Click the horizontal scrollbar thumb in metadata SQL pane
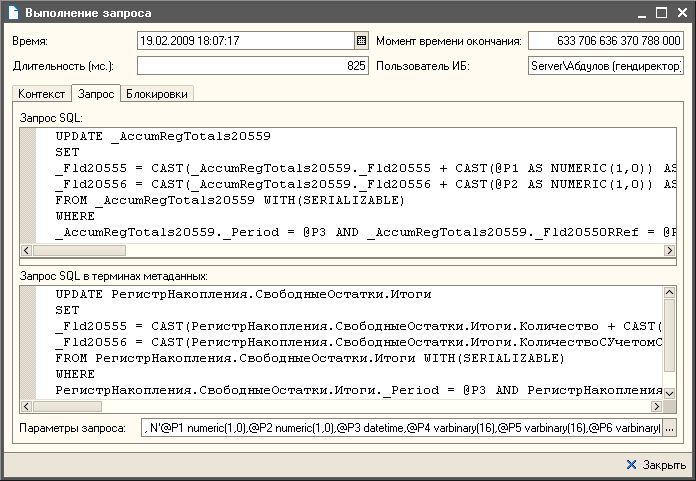This screenshot has height=481, width=696. 67,406
